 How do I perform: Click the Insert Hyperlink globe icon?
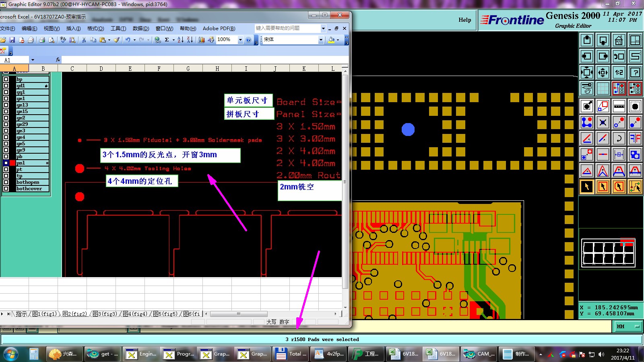tap(157, 40)
